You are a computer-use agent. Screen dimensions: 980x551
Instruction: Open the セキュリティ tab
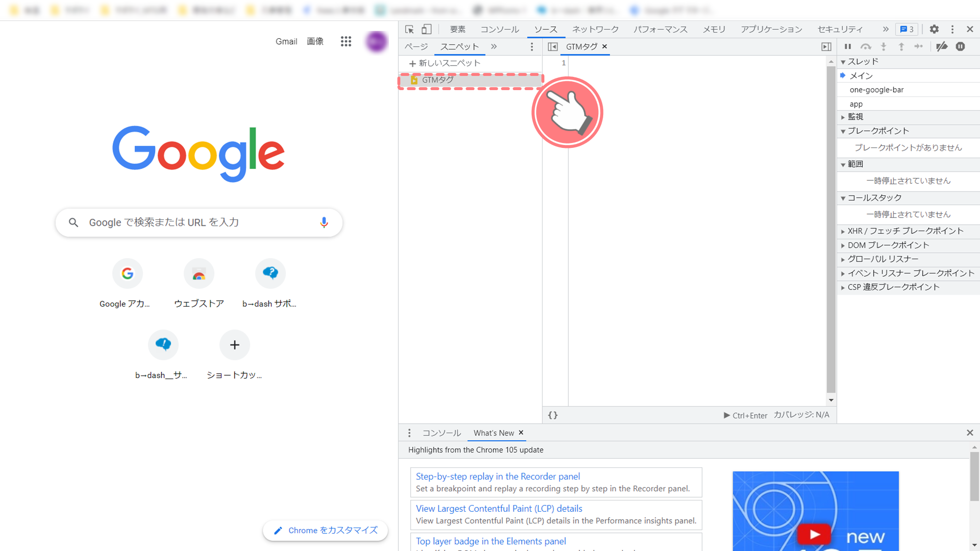[x=840, y=29]
